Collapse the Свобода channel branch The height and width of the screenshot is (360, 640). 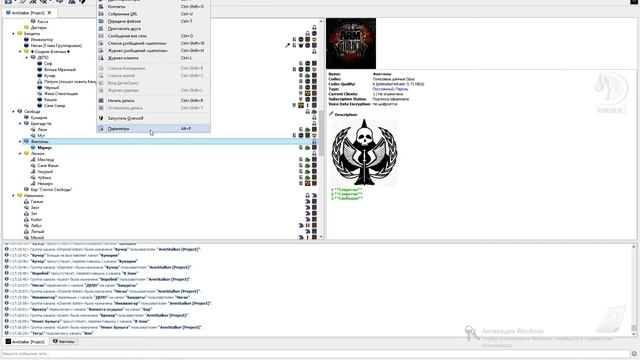[13, 111]
